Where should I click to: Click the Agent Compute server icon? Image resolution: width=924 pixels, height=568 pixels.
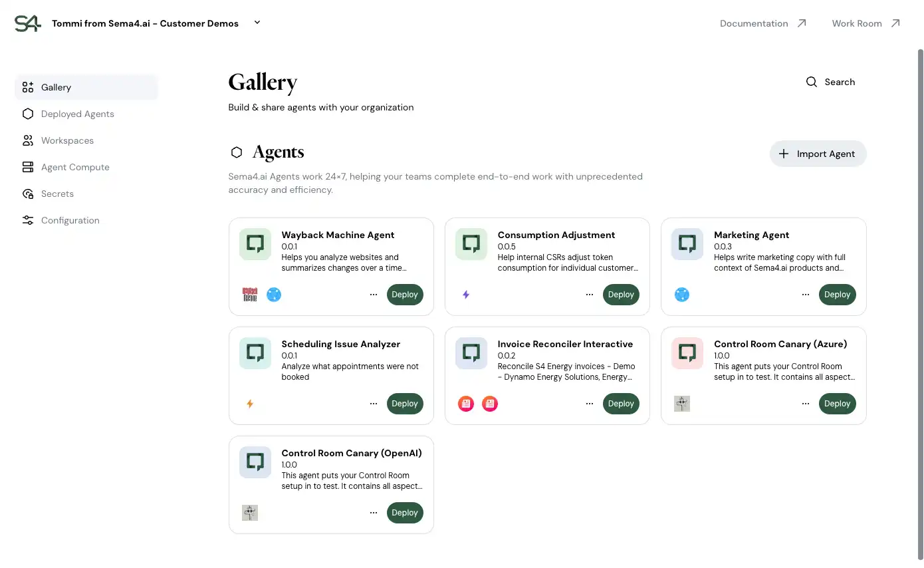point(27,167)
